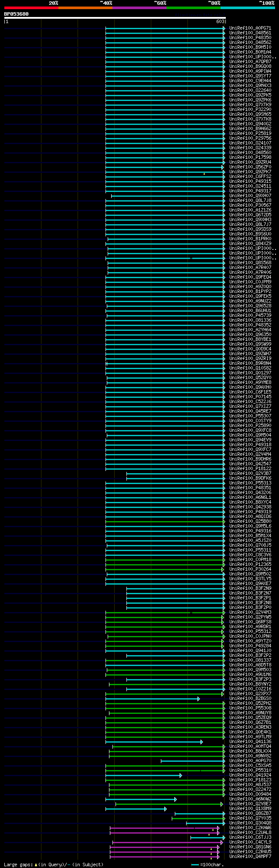Click the purple ~60% identity legend segment
Screen dimensions: 279x868
pos(139,8)
